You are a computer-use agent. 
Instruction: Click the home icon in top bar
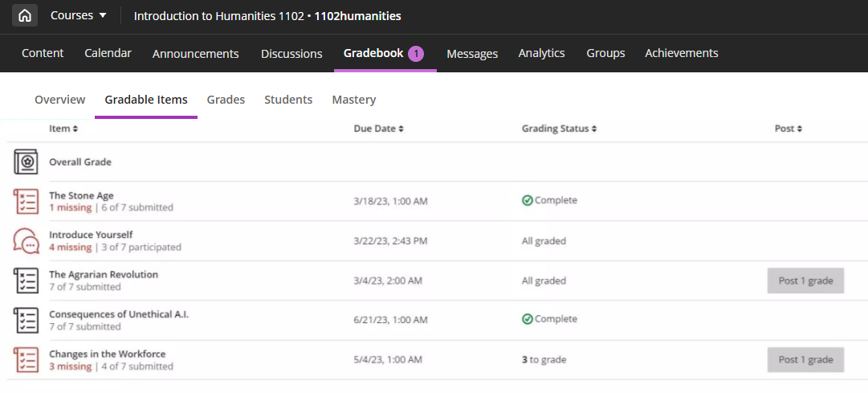pos(25,15)
